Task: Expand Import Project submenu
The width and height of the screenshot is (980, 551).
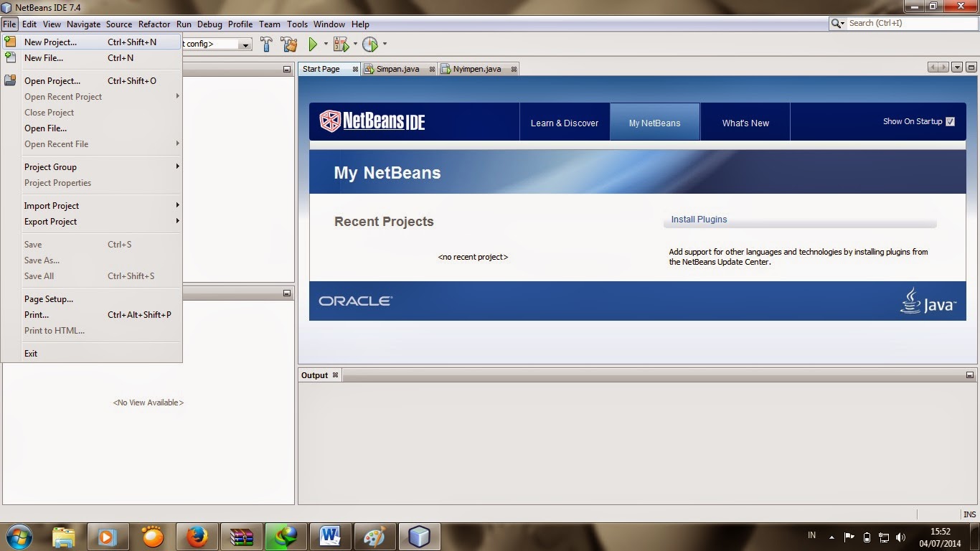Action: (x=177, y=205)
